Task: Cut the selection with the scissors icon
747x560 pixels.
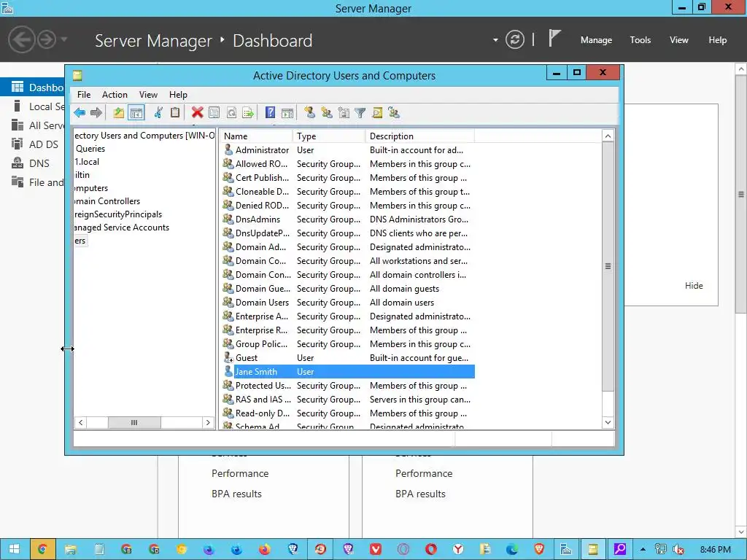Action: click(x=158, y=113)
